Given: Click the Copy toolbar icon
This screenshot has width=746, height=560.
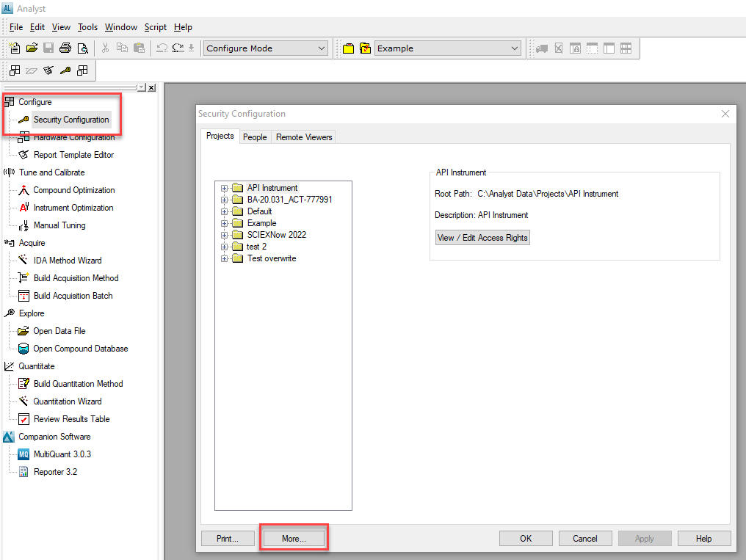Looking at the screenshot, I should click(123, 48).
